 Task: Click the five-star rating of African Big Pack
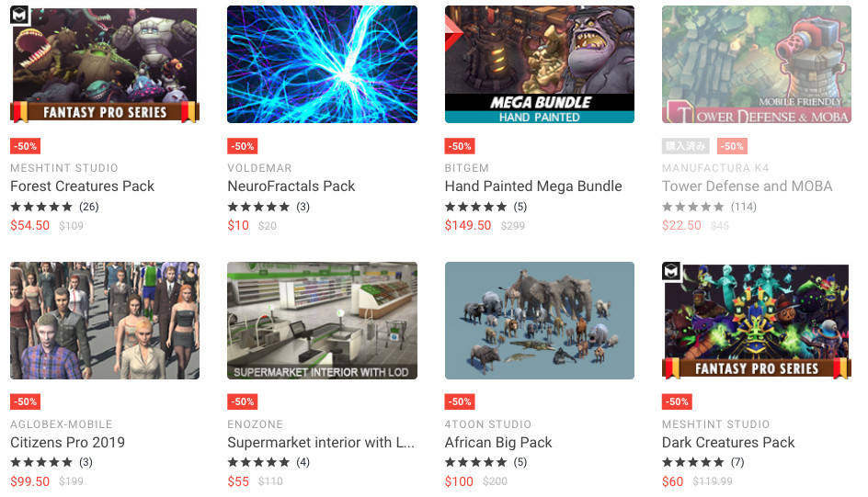tap(475, 462)
